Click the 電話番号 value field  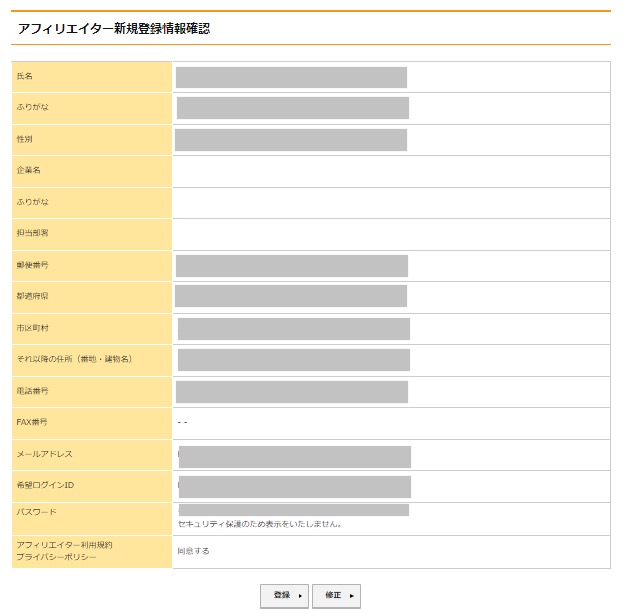coord(291,392)
